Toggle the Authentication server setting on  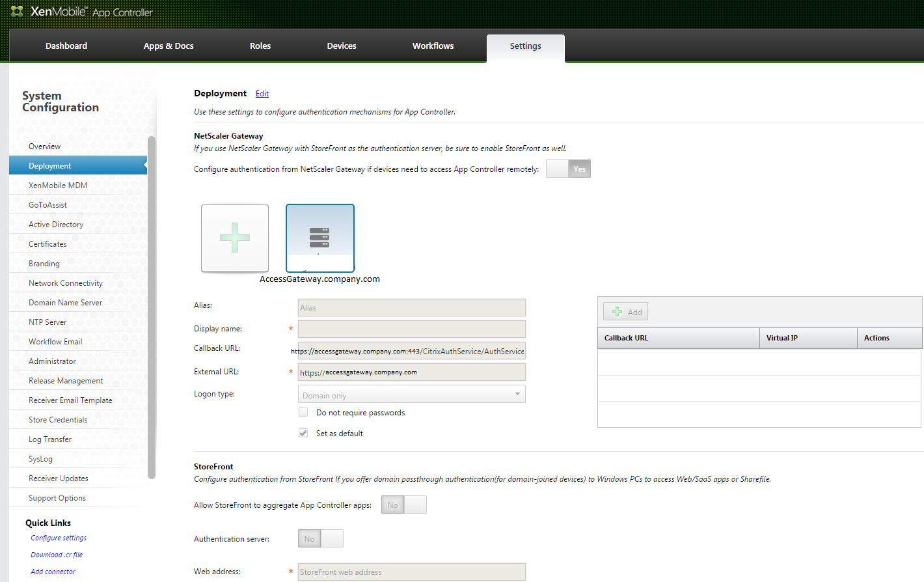tap(332, 538)
